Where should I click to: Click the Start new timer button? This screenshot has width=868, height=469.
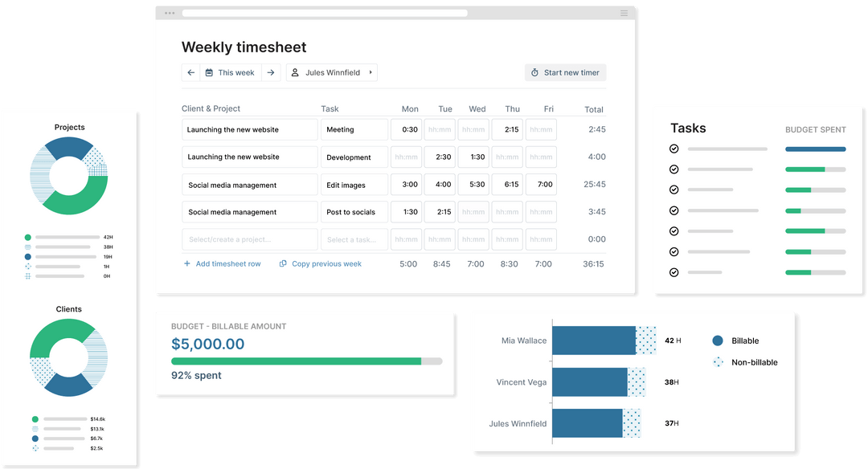click(x=565, y=72)
